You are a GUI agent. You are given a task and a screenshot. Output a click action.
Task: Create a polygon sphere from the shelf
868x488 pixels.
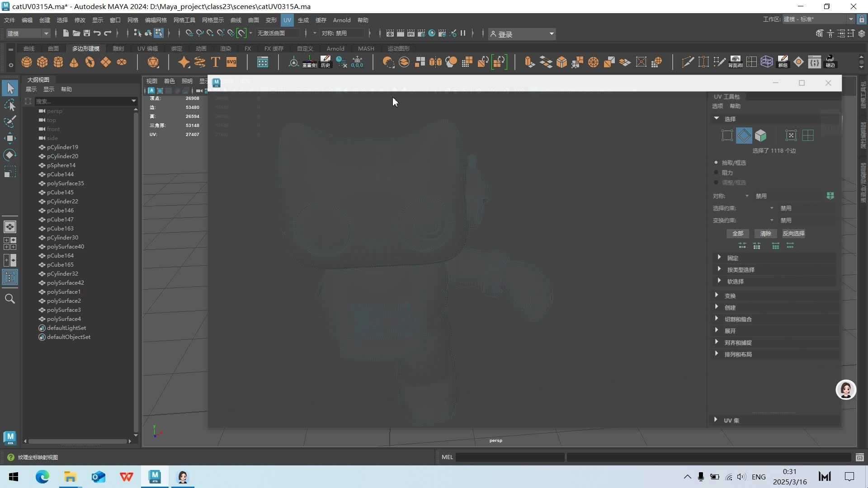27,62
